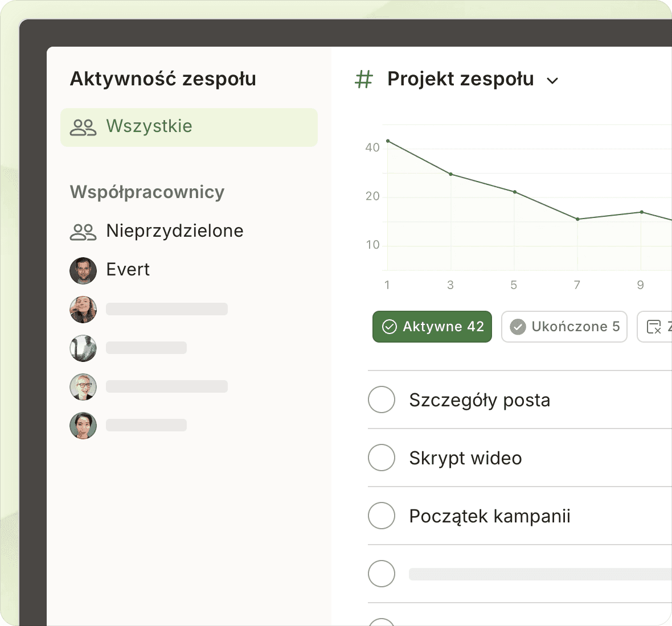The image size is (672, 626).
Task: Click the Nieprzydzielone group icon
Action: tap(83, 232)
